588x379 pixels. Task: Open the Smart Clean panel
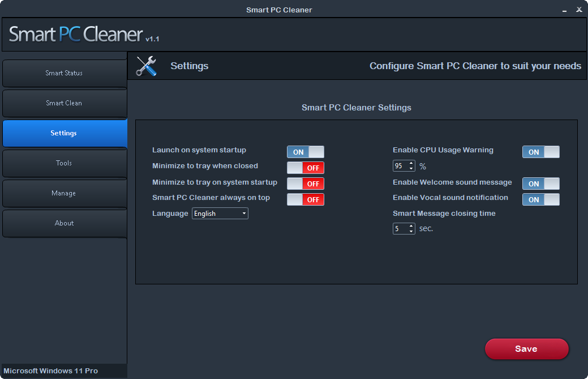point(64,103)
